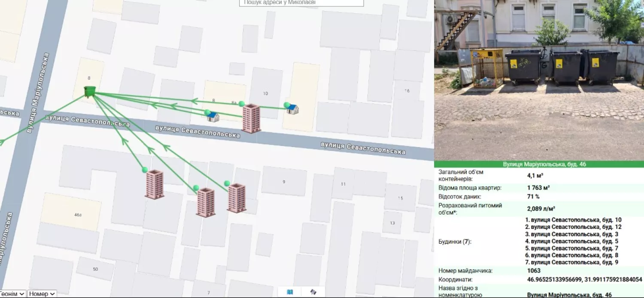The image size is (644, 298).
Task: Click the Номер майданчика label
Action: pos(465,271)
